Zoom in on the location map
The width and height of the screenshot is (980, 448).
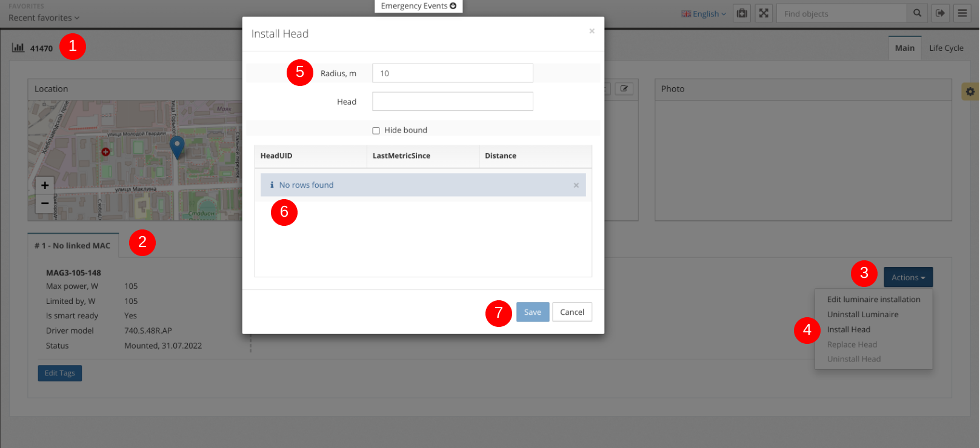click(45, 185)
